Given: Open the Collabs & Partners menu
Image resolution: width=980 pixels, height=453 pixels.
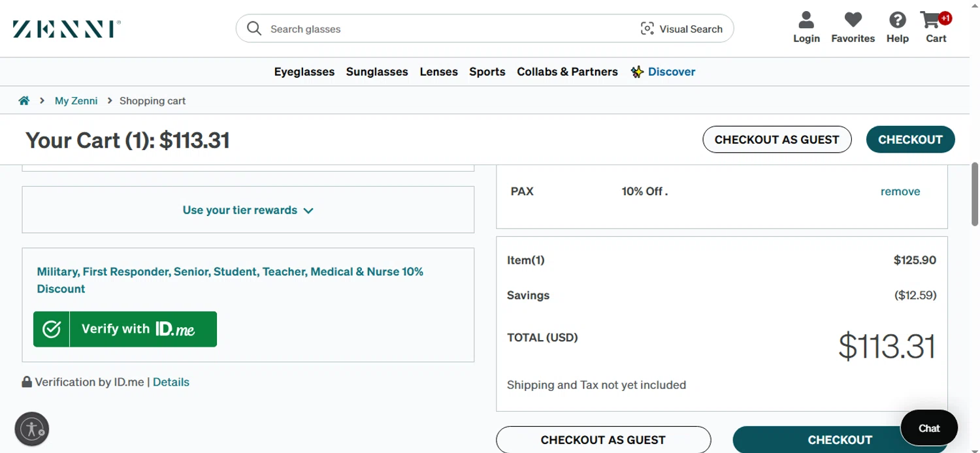Looking at the screenshot, I should point(567,72).
